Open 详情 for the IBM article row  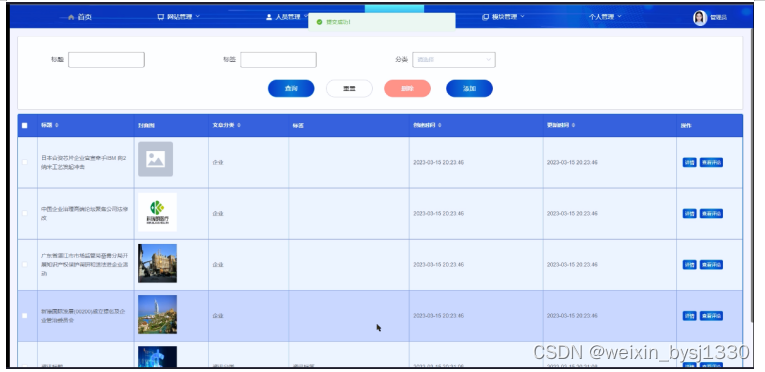click(x=689, y=163)
